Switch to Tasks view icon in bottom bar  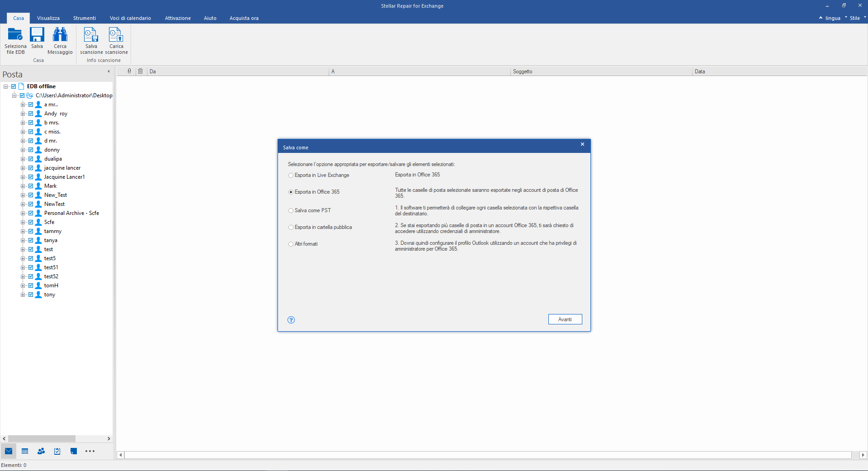coord(57,451)
